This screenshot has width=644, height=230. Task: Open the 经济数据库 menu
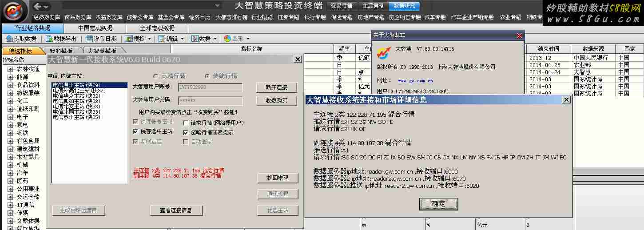(47, 17)
